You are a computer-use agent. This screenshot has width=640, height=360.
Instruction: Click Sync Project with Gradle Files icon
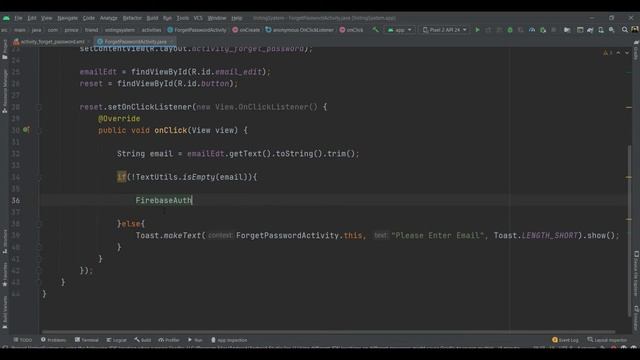590,30
